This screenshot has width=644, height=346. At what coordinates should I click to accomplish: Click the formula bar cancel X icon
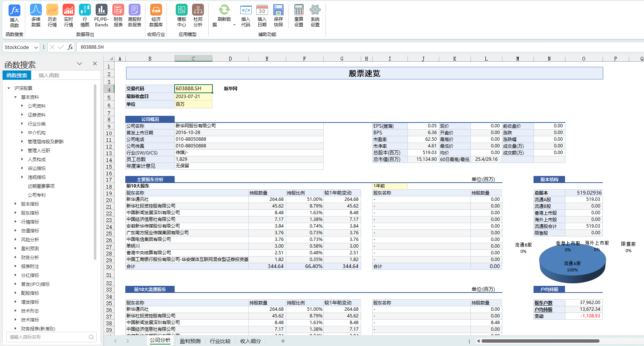pos(52,47)
